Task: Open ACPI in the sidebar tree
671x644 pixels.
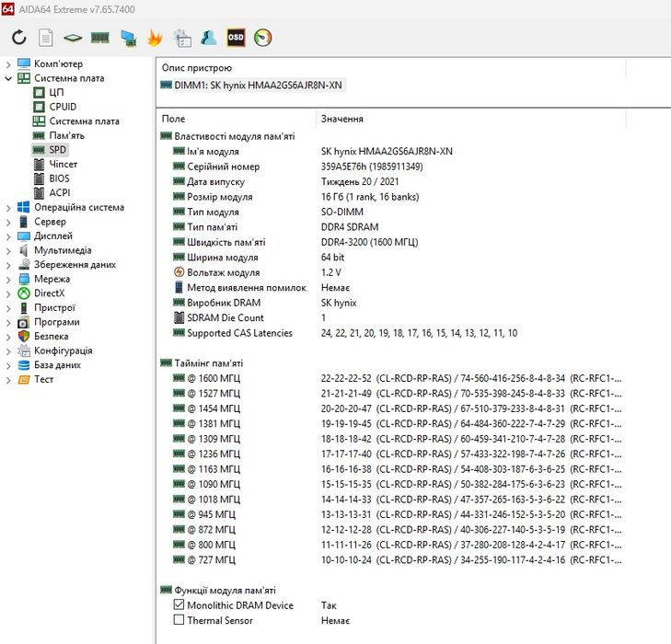Action: point(60,193)
